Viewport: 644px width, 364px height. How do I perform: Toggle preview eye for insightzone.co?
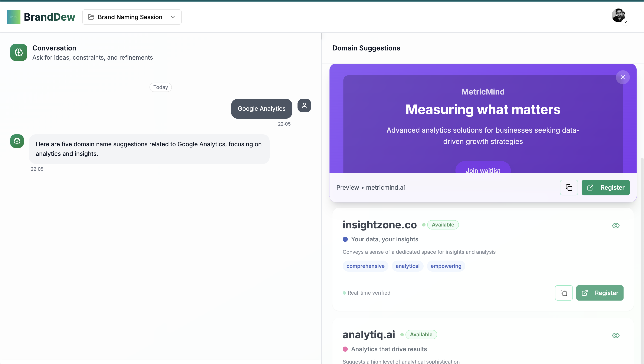click(615, 225)
